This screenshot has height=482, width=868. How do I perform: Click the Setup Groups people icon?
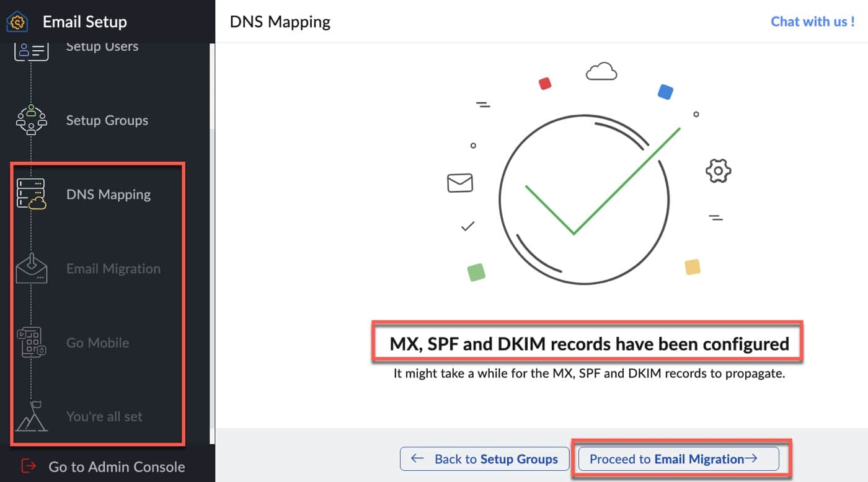31,120
